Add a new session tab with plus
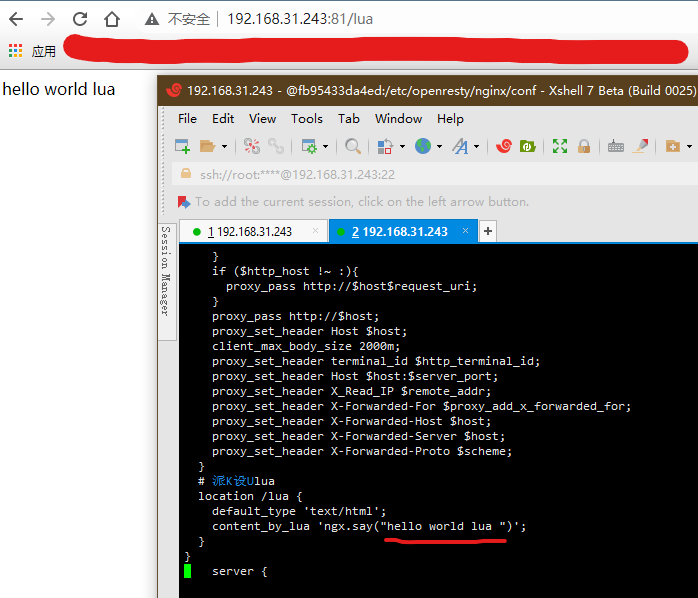The width and height of the screenshot is (698, 598). tap(488, 231)
